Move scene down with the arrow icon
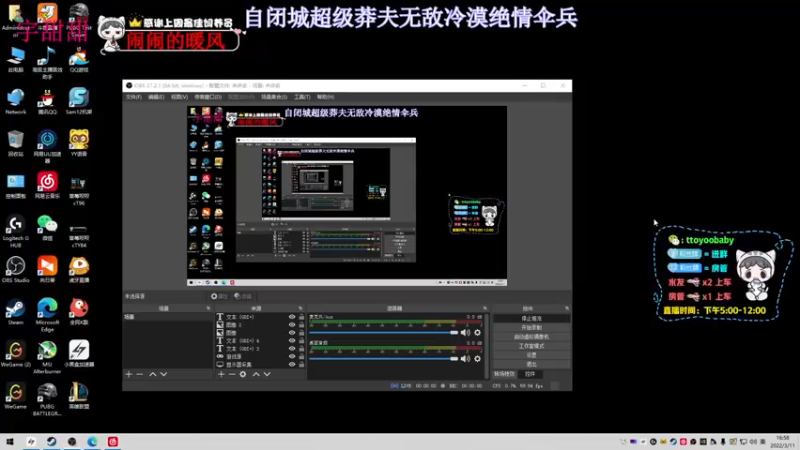 click(163, 374)
